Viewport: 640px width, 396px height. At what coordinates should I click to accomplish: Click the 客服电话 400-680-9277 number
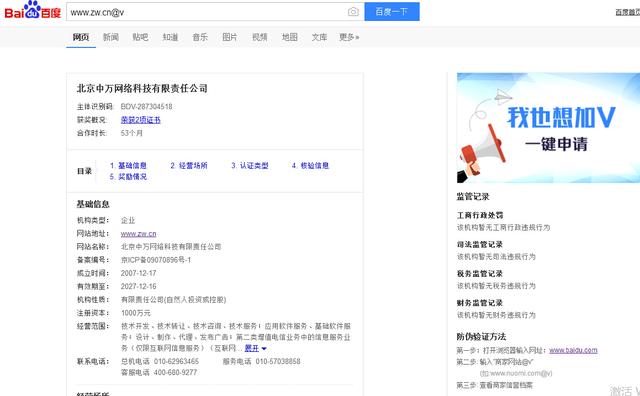coord(159,372)
